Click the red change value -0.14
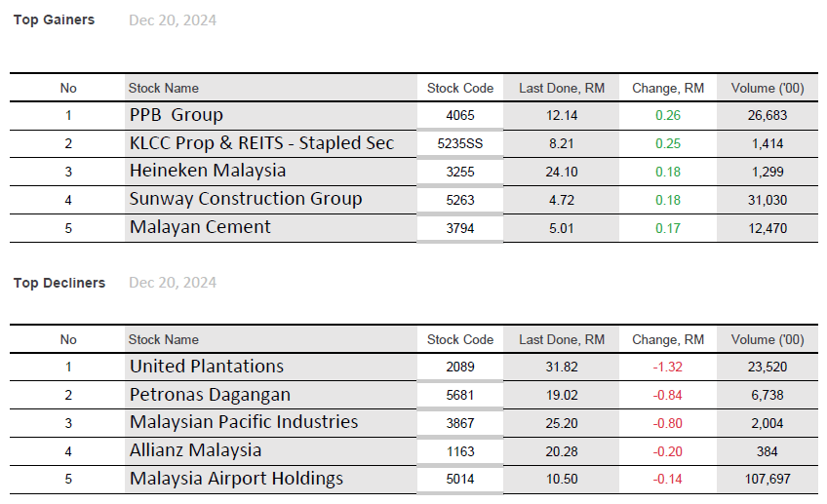The height and width of the screenshot is (504, 827). coord(668,480)
